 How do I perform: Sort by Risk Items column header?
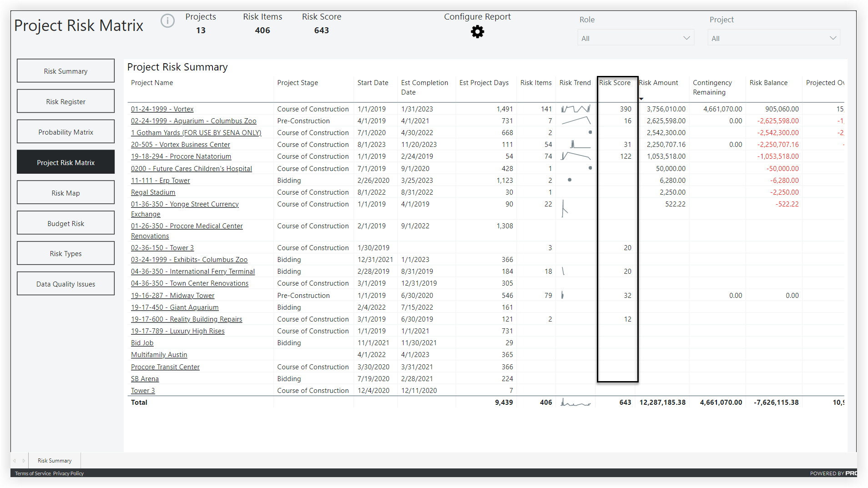click(x=536, y=83)
